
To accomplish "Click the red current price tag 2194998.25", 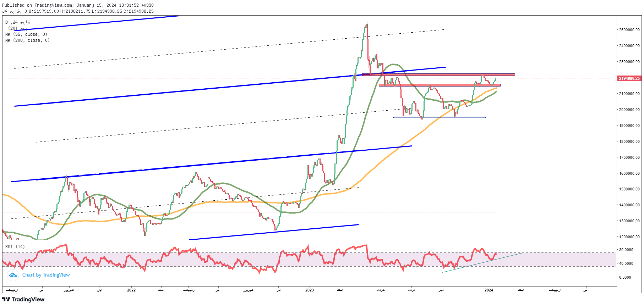I will pyautogui.click(x=629, y=78).
